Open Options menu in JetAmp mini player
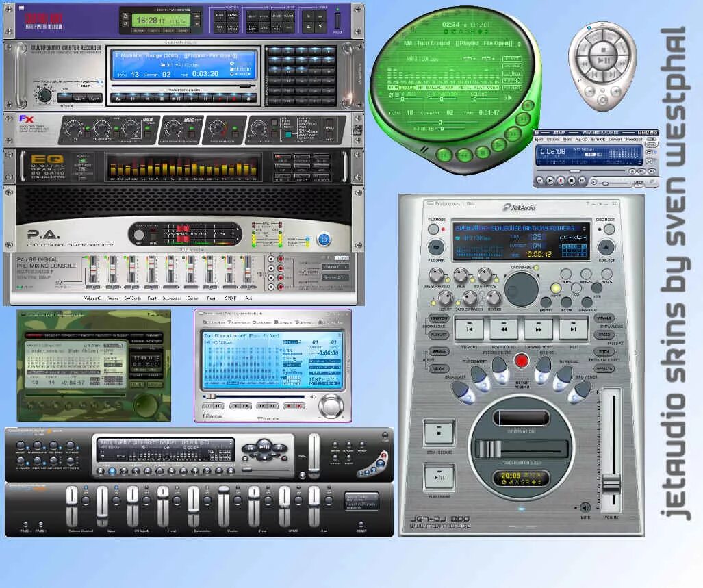Screen dimensions: 703x588 click(553, 139)
